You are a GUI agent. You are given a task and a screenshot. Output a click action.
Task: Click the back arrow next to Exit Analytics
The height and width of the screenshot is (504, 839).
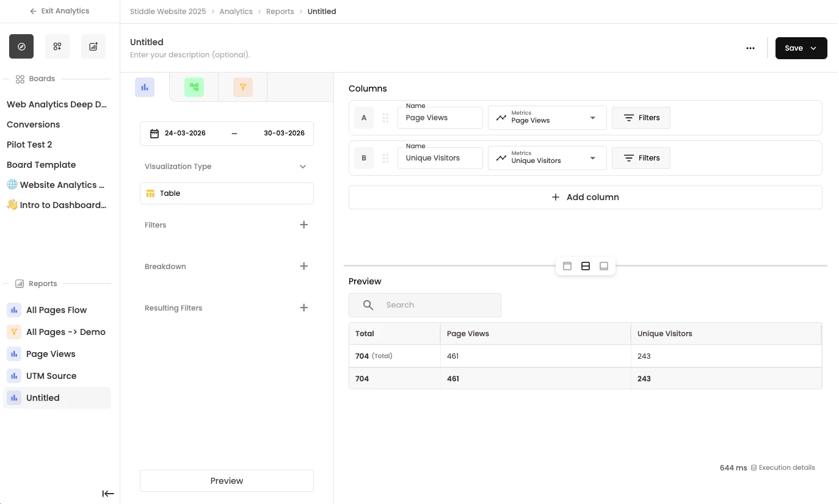pos(33,11)
